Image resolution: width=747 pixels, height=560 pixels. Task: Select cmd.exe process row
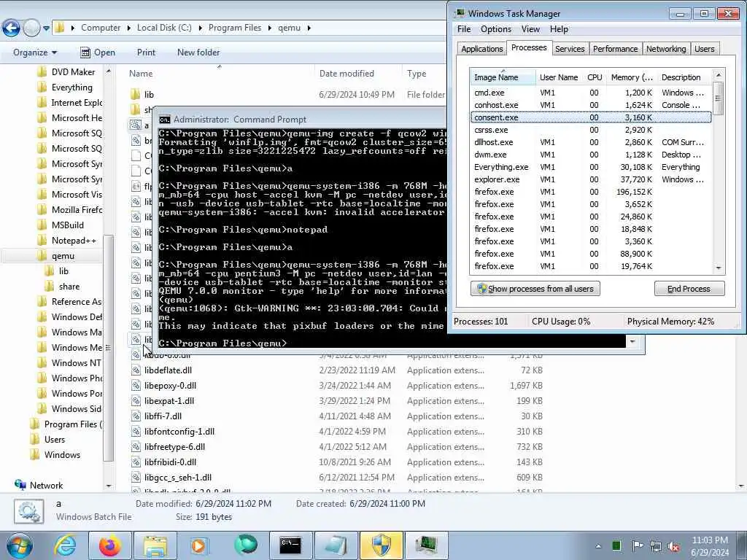(591, 93)
